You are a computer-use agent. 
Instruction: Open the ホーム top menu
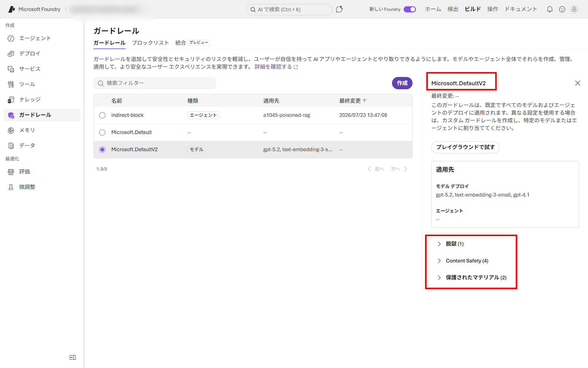(x=433, y=9)
